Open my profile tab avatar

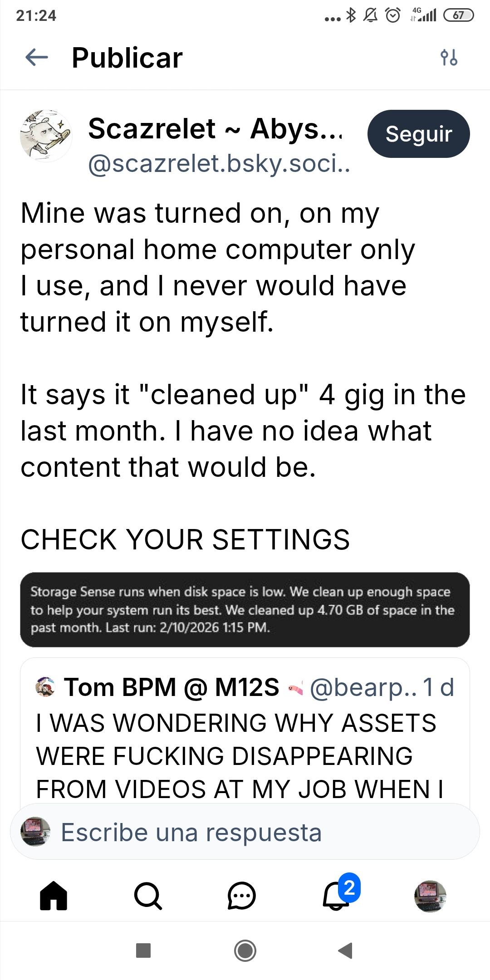pyautogui.click(x=430, y=896)
